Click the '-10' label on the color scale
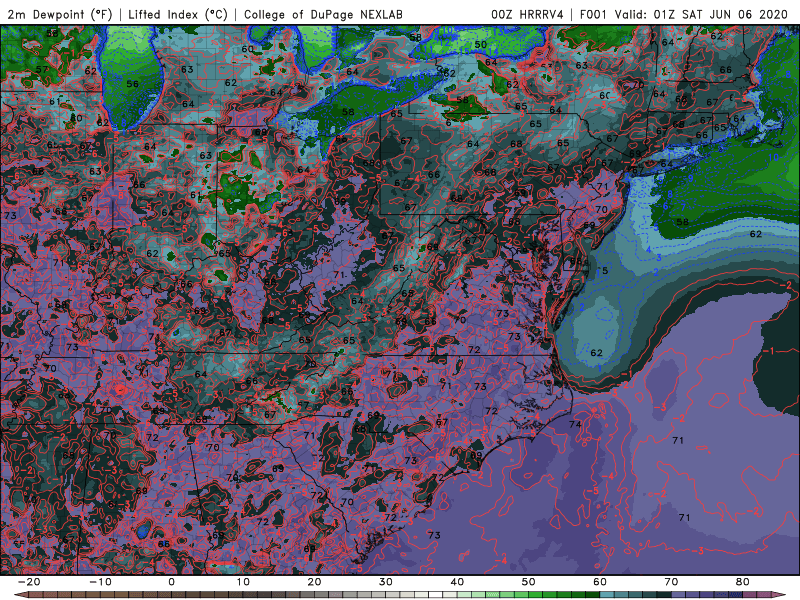Image resolution: width=800 pixels, height=600 pixels. pyautogui.click(x=100, y=582)
